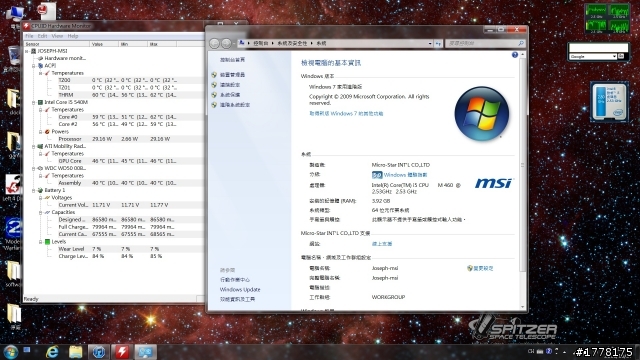This screenshot has height=360, width=640.
Task: Open the File menu in Hardware Monitor
Action: coord(29,36)
